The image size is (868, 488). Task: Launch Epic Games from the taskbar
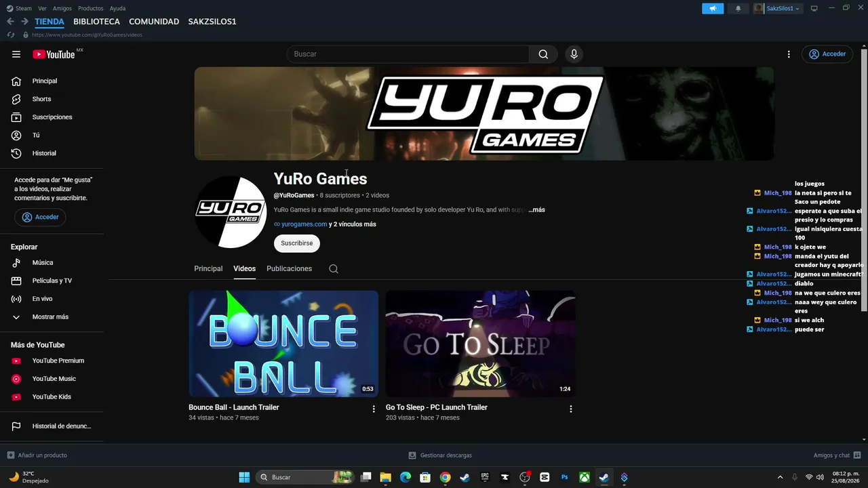coord(485,477)
